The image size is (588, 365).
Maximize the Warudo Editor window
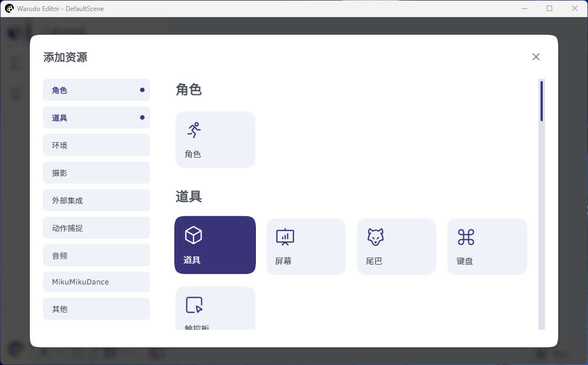(x=549, y=8)
